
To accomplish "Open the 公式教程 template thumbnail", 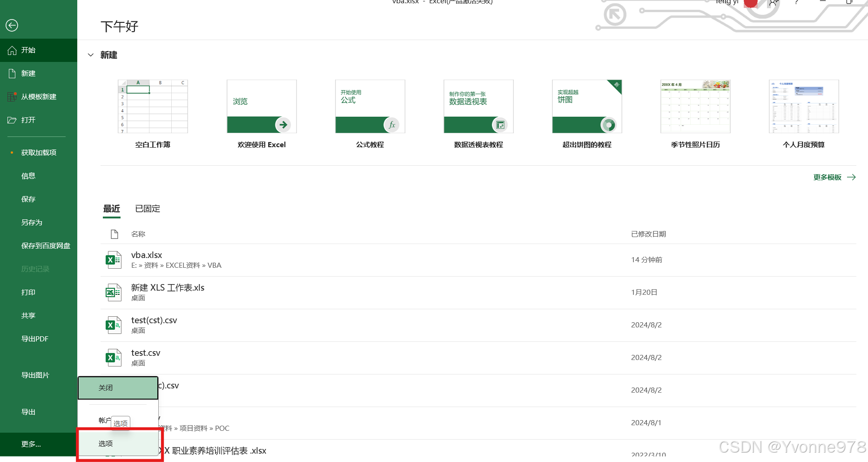I will 370,107.
